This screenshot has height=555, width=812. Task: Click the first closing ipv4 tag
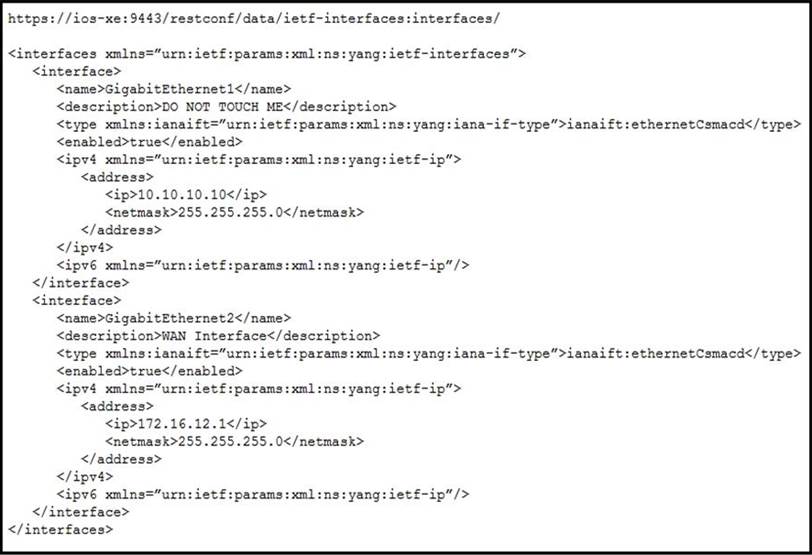[x=84, y=247]
